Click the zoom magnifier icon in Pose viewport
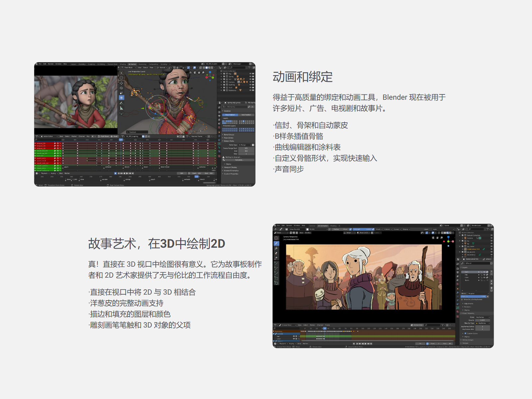532x399 pixels. (x=203, y=72)
